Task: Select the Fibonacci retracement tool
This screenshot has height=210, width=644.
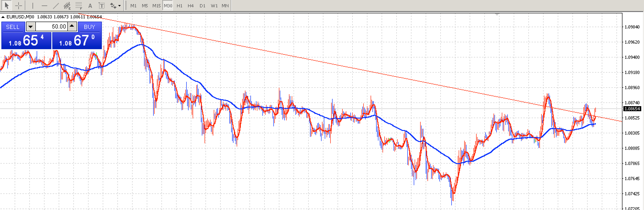Action: pos(79,6)
